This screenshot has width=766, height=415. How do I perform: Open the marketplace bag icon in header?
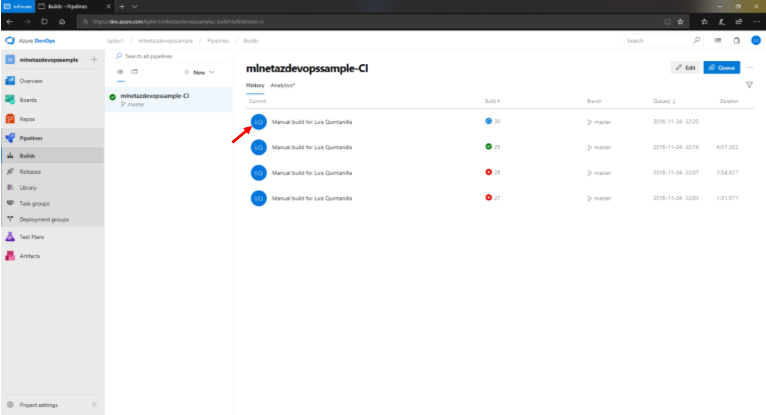pos(737,41)
